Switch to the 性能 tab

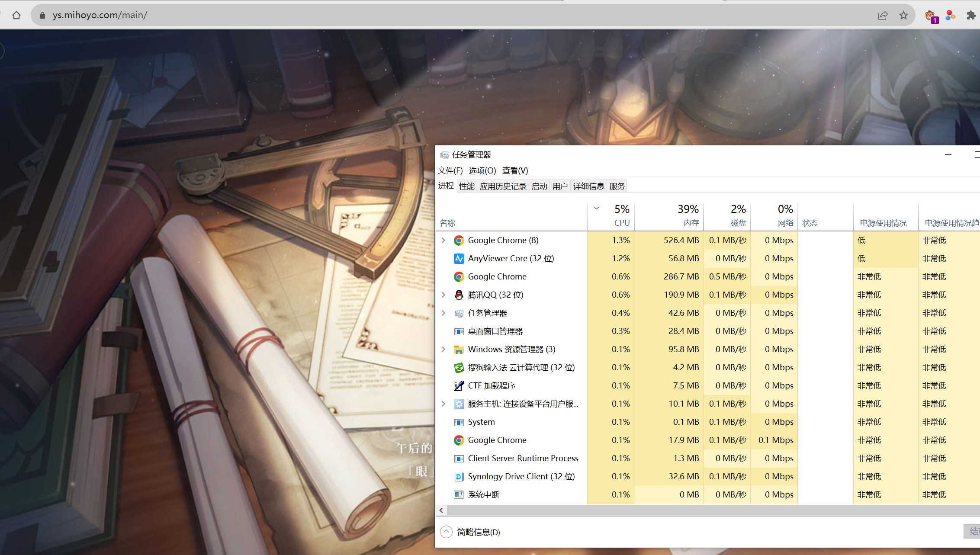(x=467, y=186)
